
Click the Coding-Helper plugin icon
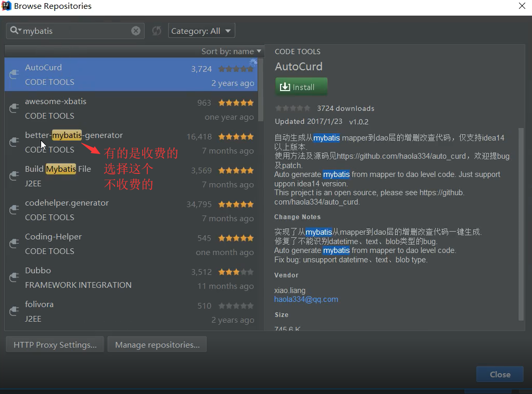14,244
